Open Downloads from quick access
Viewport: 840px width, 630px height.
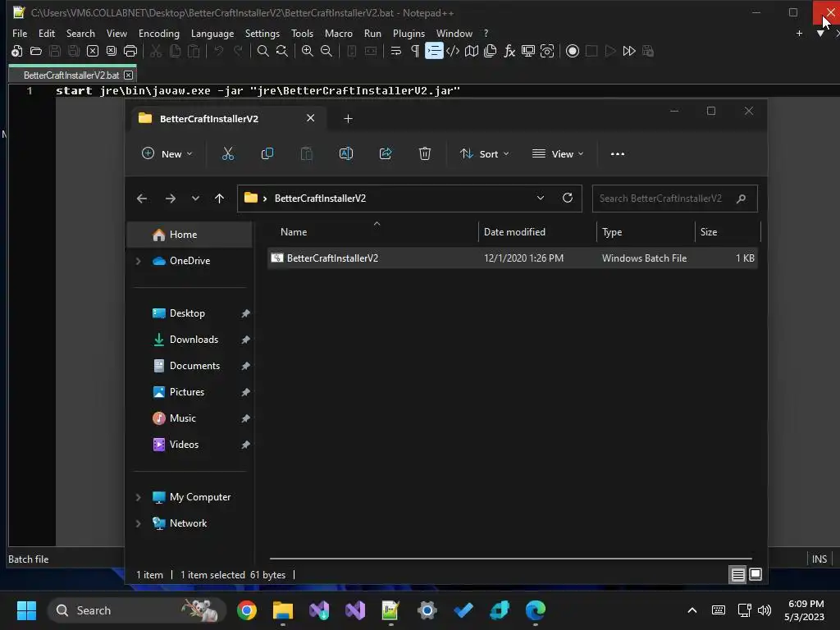click(x=193, y=339)
